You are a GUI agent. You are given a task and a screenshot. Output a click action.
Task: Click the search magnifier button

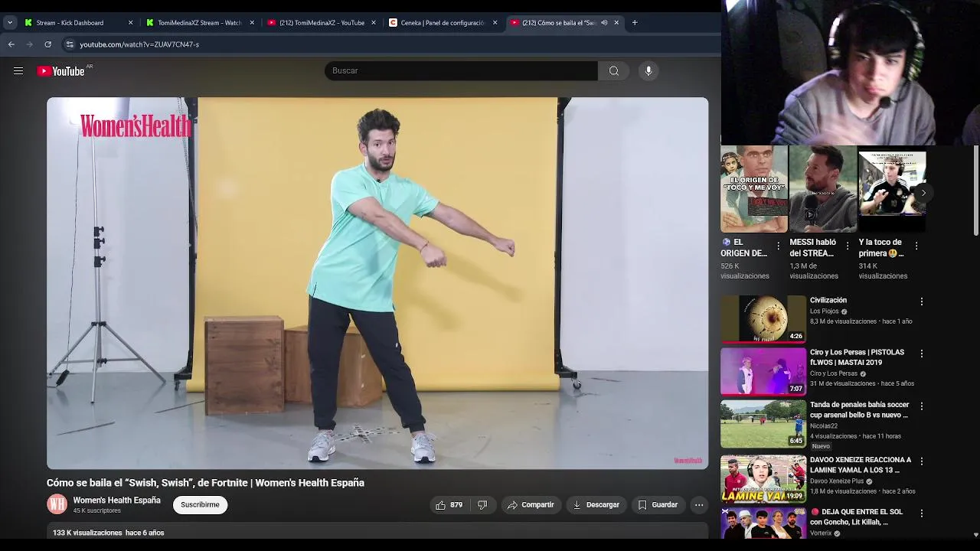[x=614, y=71]
